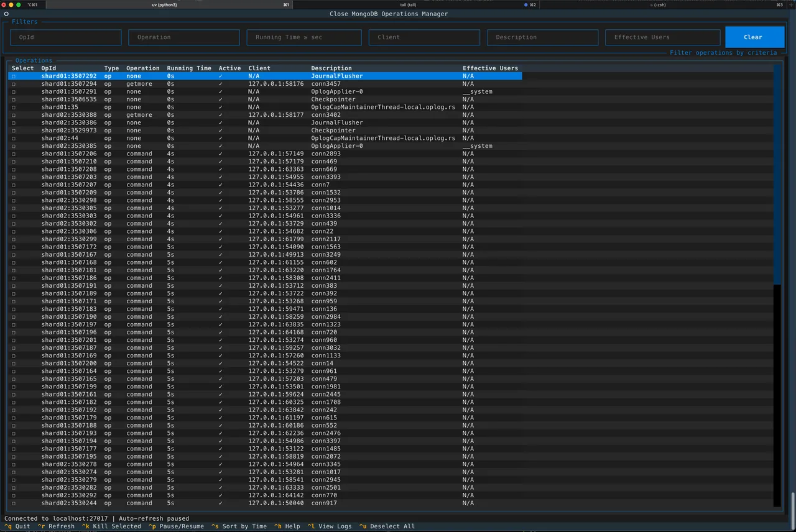796x532 pixels.
Task: Click the Select column header
Action: (x=23, y=68)
